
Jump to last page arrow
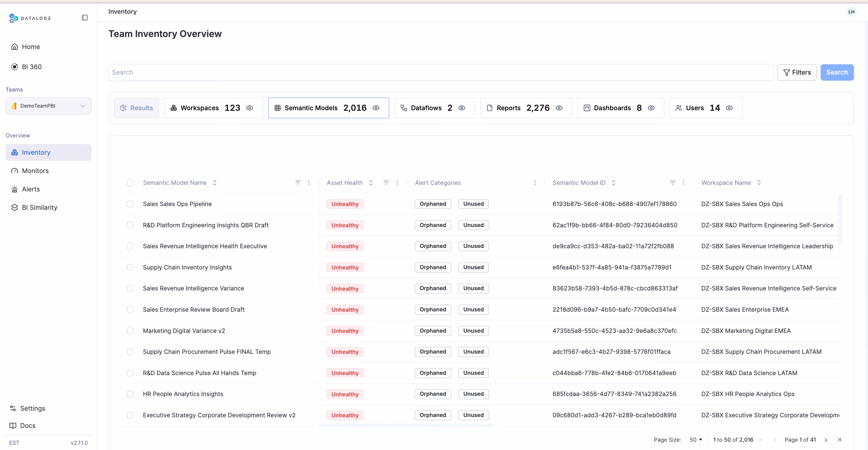coord(839,440)
